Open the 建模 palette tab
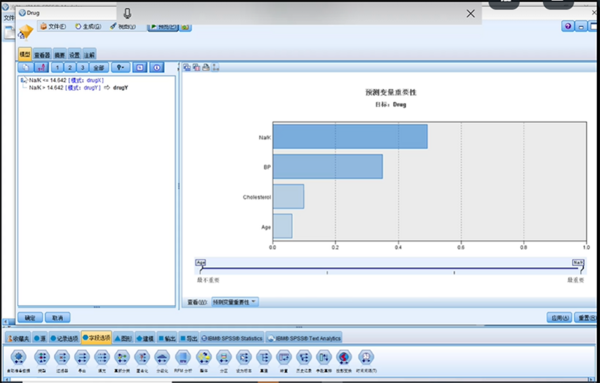Image resolution: width=600 pixels, height=383 pixels. [145, 338]
